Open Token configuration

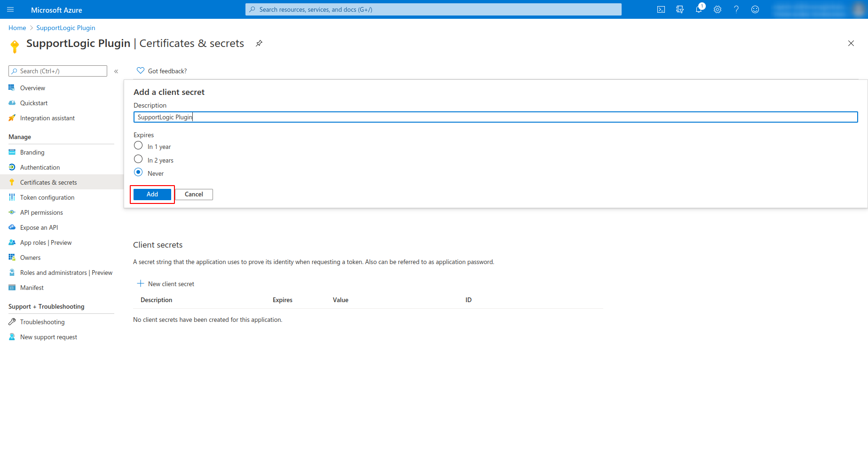click(47, 197)
